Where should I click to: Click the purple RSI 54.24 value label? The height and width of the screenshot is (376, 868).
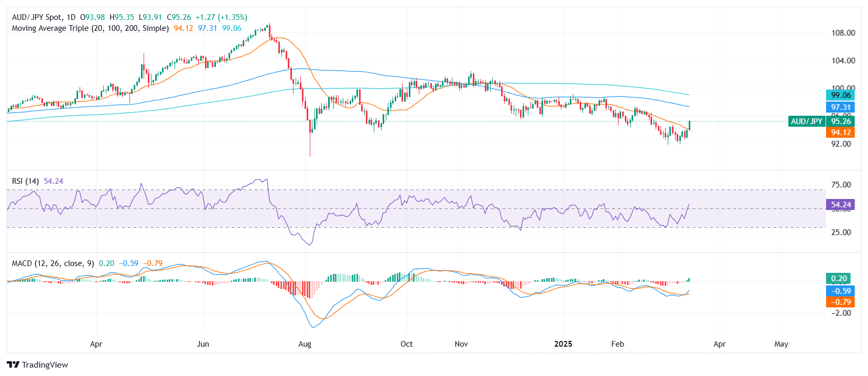pyautogui.click(x=840, y=205)
